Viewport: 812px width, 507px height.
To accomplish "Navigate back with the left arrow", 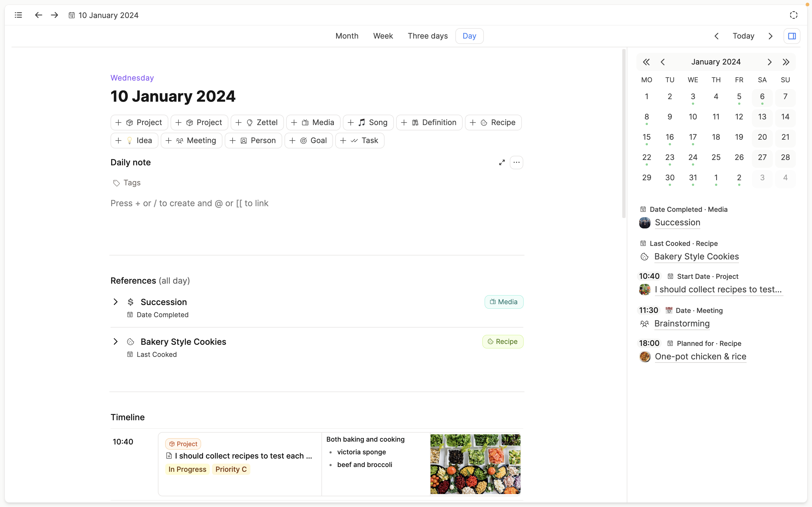I will [x=39, y=15].
